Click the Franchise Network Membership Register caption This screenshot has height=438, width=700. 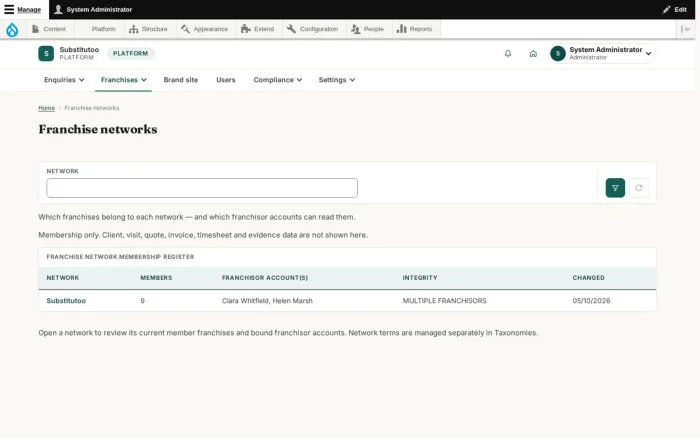[x=120, y=257]
